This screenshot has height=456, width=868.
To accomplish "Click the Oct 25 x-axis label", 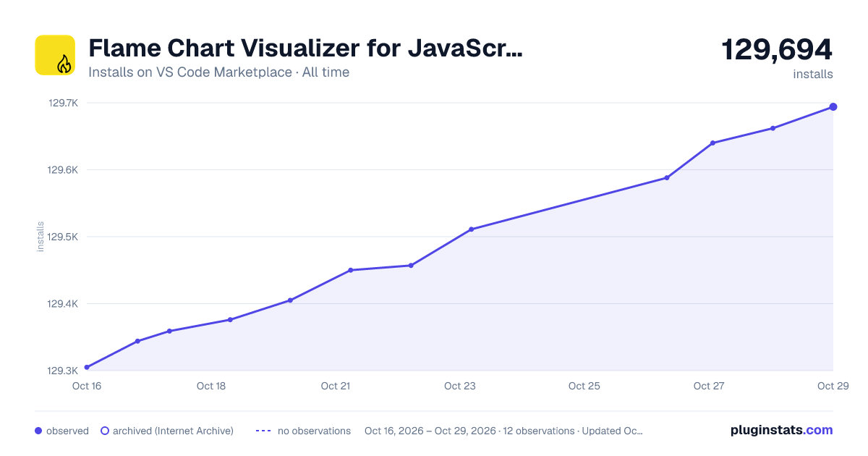I will click(584, 386).
